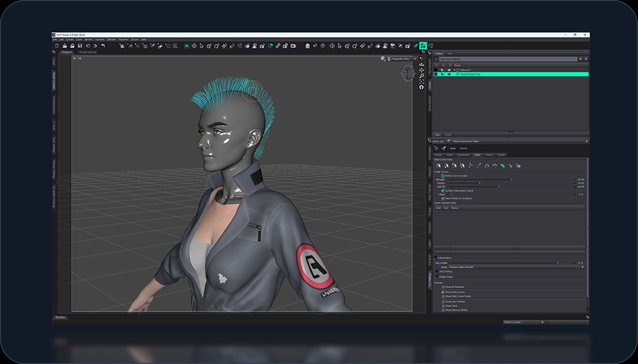The width and height of the screenshot is (638, 364).
Task: Open the Timeline pane tab
Action: click(61, 317)
